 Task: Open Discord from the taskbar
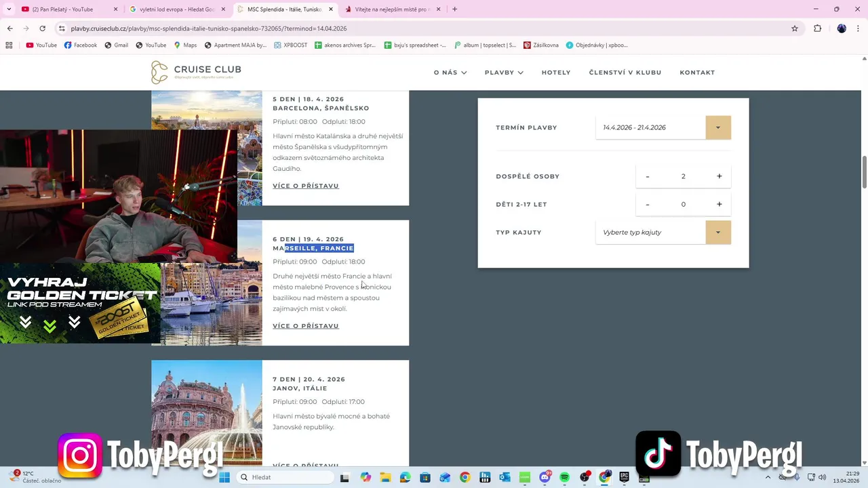pyautogui.click(x=545, y=477)
